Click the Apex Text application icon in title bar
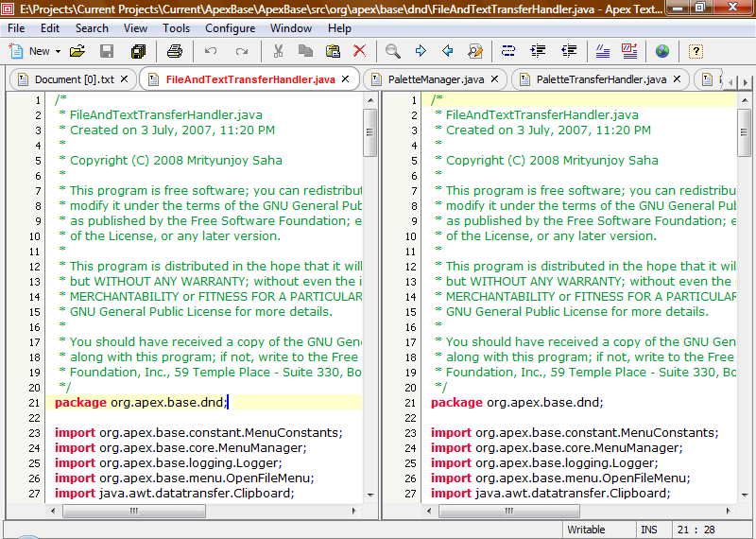The height and width of the screenshot is (539, 756). [9, 9]
